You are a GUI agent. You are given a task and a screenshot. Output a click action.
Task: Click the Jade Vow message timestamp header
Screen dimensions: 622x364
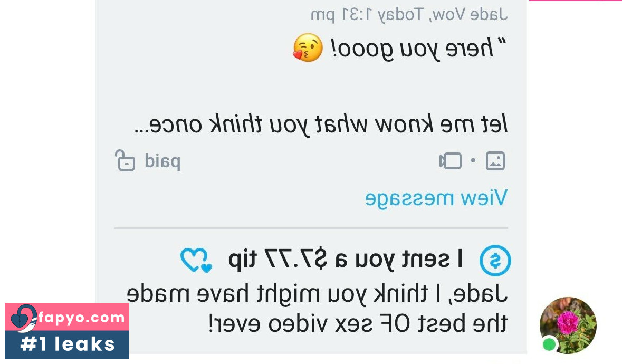(408, 15)
